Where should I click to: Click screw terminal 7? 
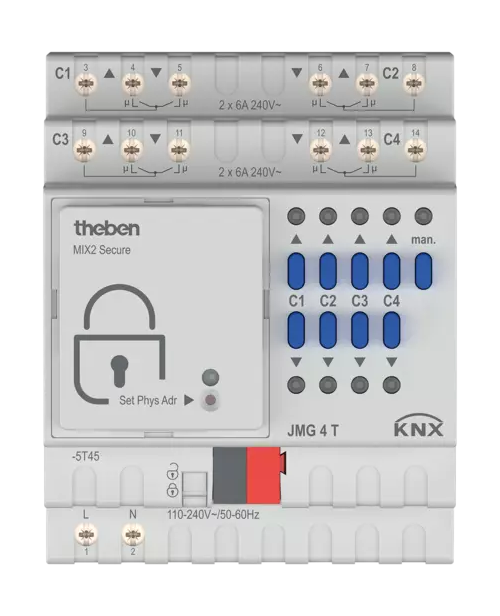[x=367, y=83]
